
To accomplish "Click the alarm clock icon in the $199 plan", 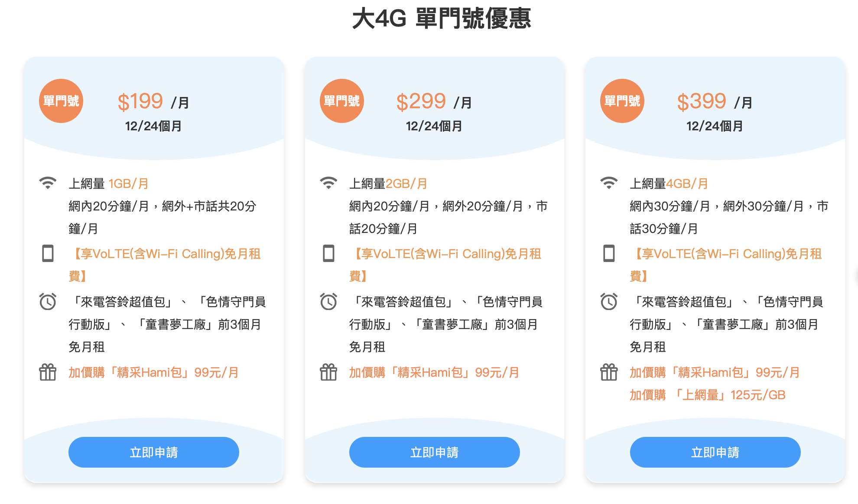I will 48,301.
